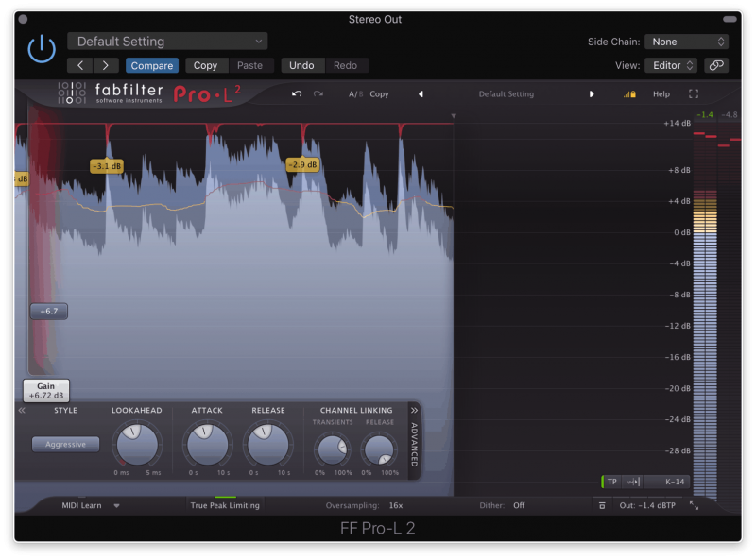The width and height of the screenshot is (756, 559).
Task: Click the Out: -1.4 dBTP output level
Action: (647, 505)
